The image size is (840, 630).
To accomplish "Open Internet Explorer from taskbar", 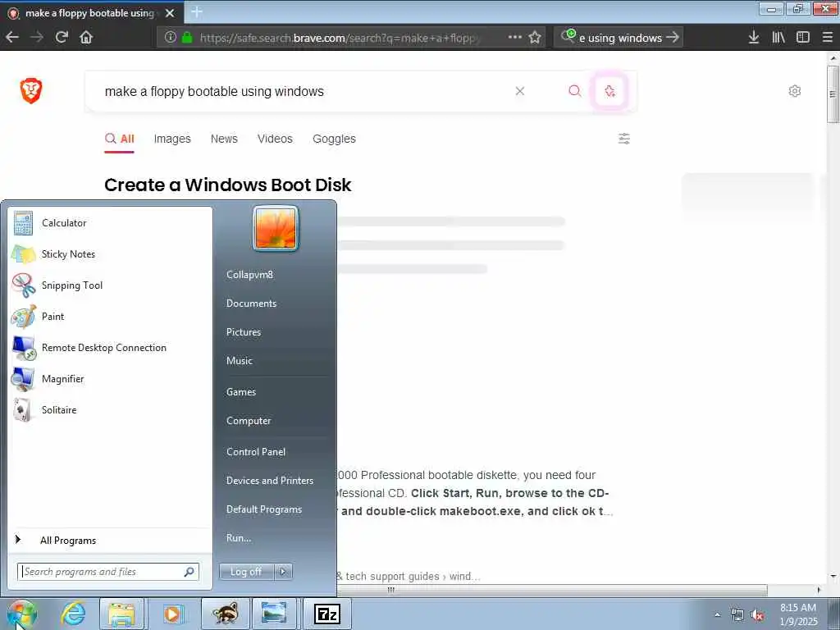I will pyautogui.click(x=73, y=614).
